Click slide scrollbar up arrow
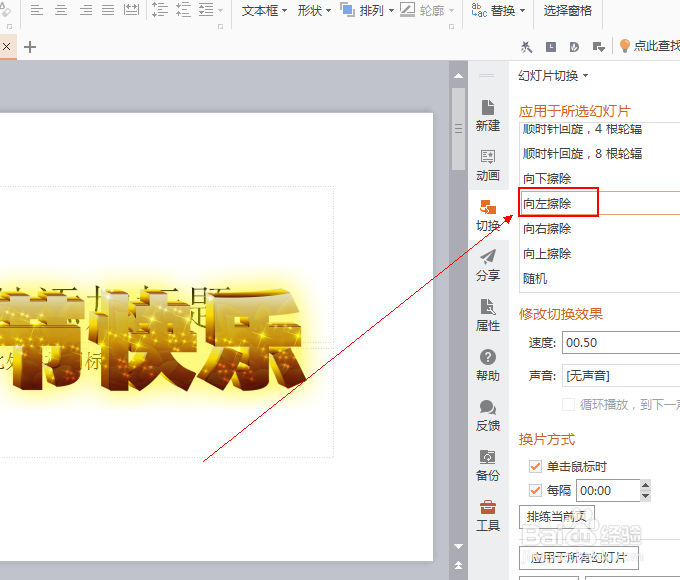The width and height of the screenshot is (680, 580). coord(458,76)
